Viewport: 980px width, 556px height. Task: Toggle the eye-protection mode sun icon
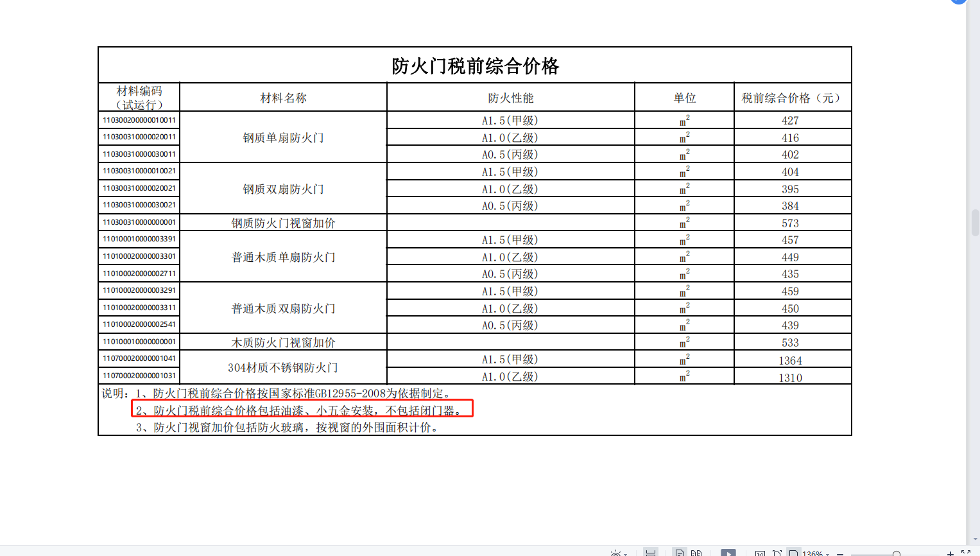click(x=615, y=553)
